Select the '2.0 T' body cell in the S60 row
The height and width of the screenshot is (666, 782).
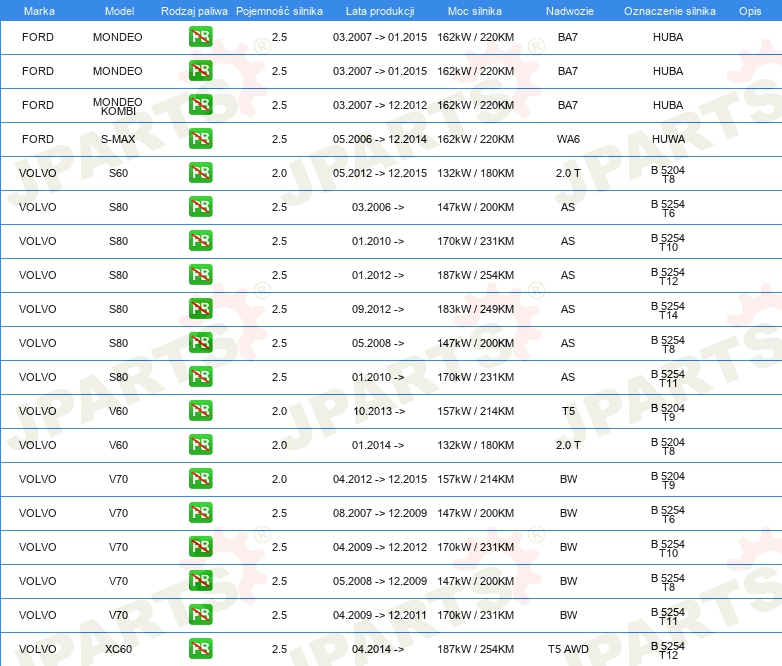pos(568,173)
